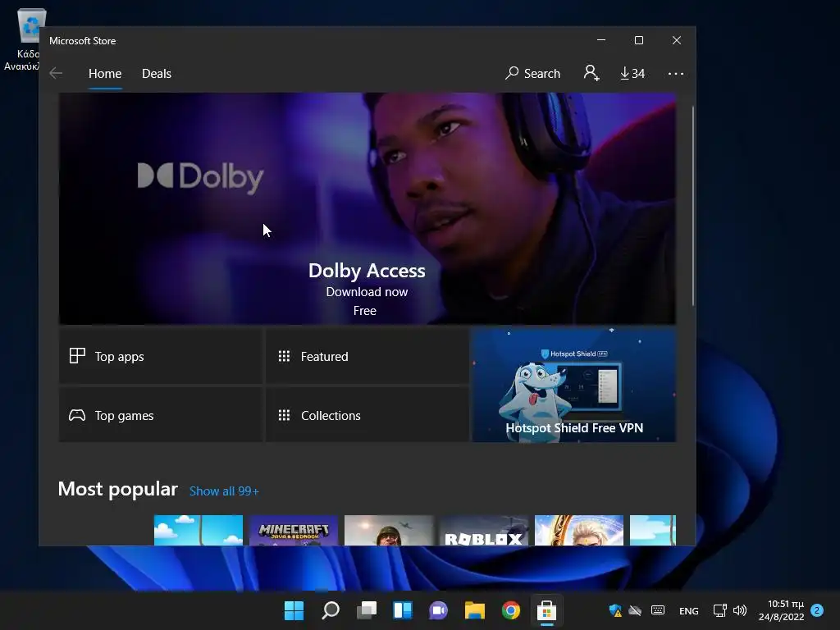Viewport: 840px width, 630px height.
Task: Open Hotspot Shield Free VPN promo
Action: [x=573, y=385]
